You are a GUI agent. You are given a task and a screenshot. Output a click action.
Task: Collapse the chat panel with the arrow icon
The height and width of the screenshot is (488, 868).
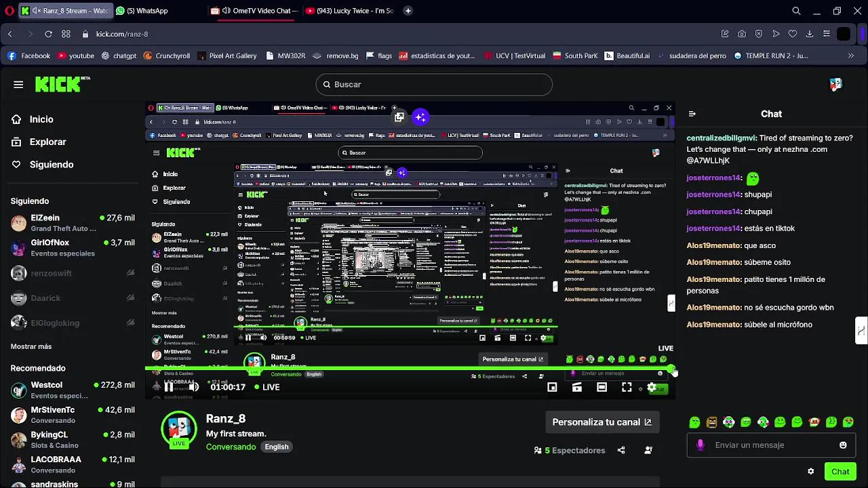click(x=692, y=114)
